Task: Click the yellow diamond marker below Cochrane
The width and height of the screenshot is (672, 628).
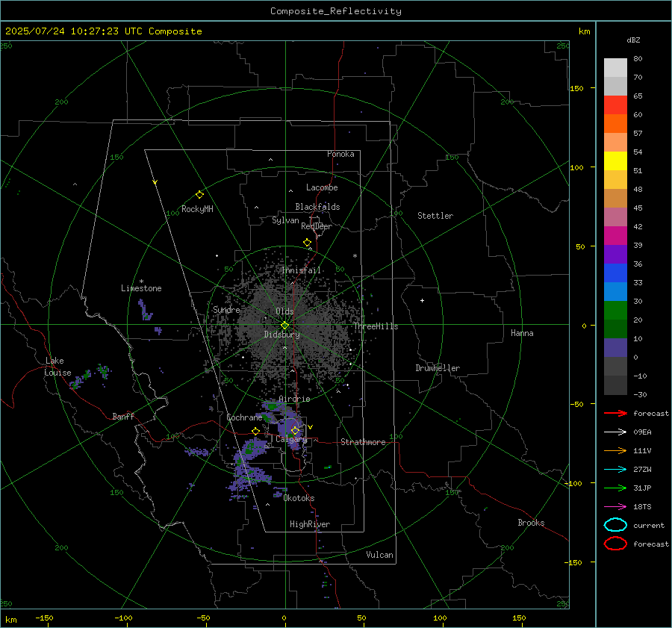Action: 255,432
